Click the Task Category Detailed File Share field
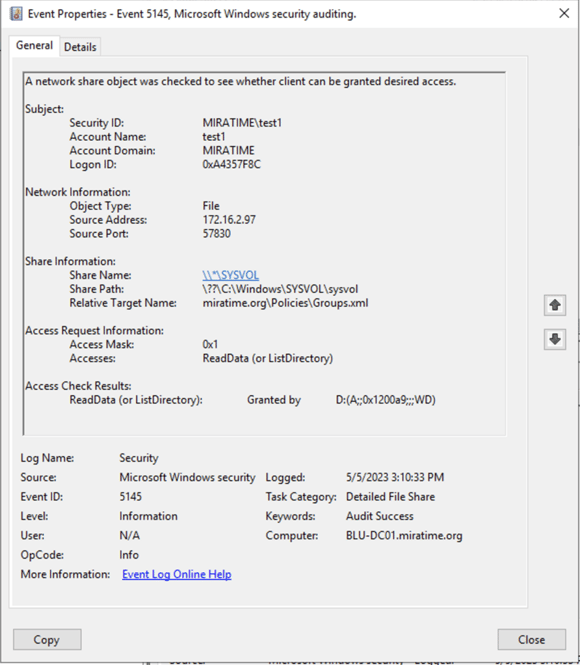Image resolution: width=580 pixels, height=665 pixels. click(390, 497)
